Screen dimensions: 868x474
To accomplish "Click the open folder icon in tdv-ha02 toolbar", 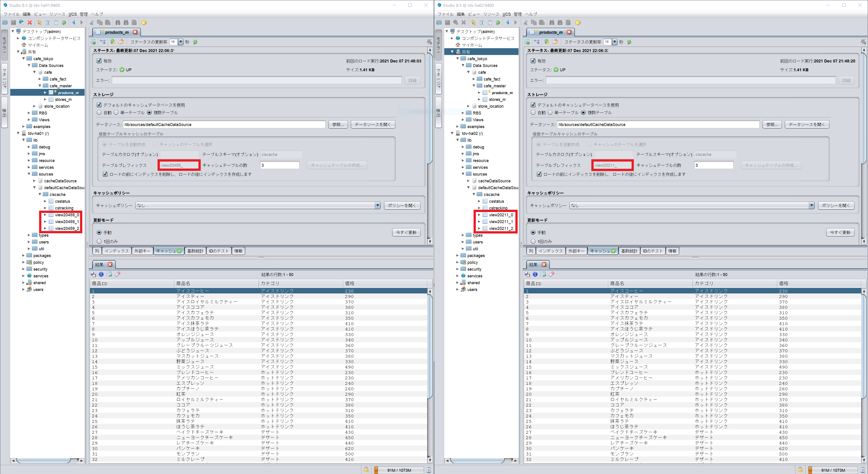I will 439,23.
